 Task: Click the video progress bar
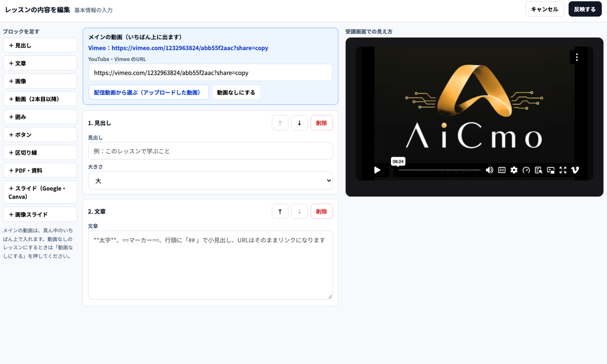pyautogui.click(x=440, y=170)
